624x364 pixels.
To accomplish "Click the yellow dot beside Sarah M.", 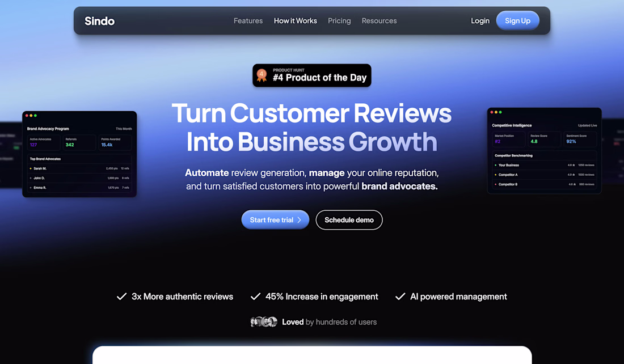I will (31, 168).
